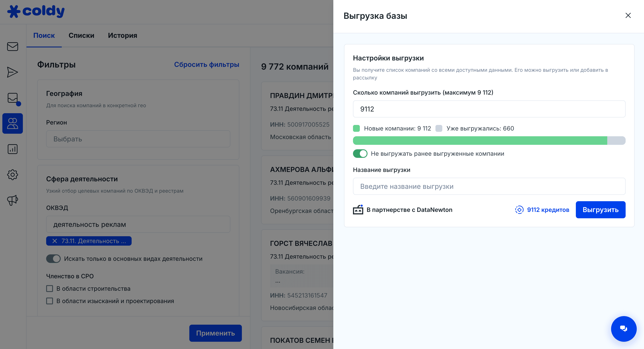Click the green Новые компании legend swatch
This screenshot has height=349, width=644.
pyautogui.click(x=356, y=128)
